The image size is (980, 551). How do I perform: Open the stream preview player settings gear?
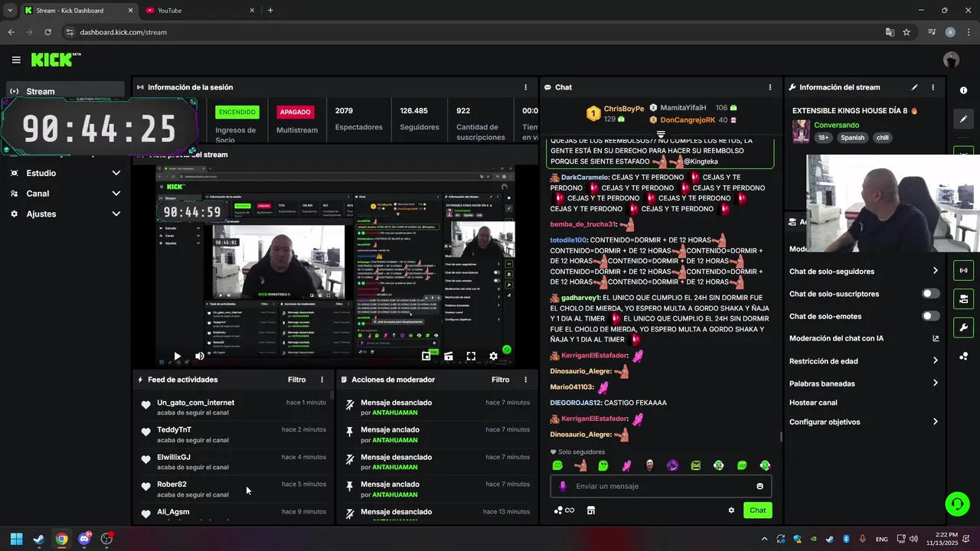[x=494, y=356]
